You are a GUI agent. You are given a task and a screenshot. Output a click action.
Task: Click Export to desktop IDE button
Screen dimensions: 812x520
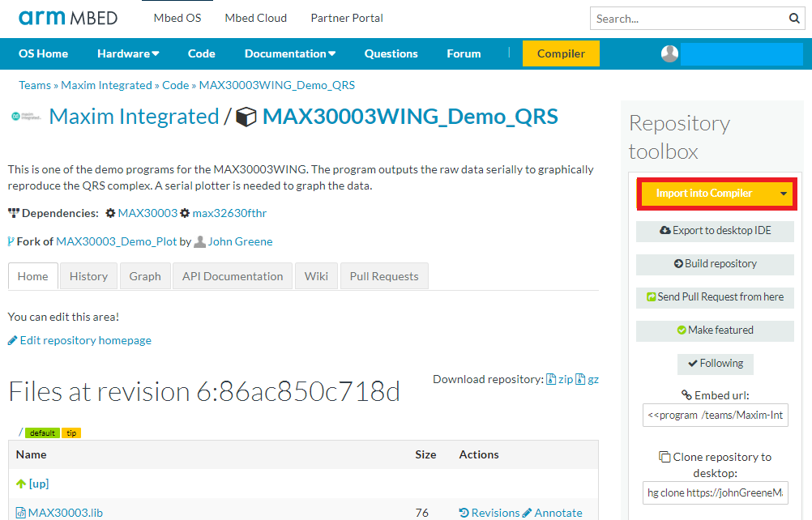point(715,232)
